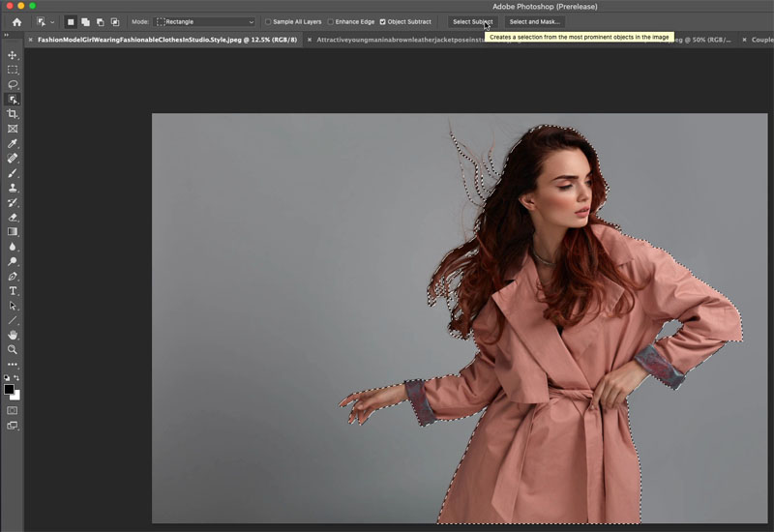Click the black foreground color swatch
This screenshot has height=532, width=774.
click(x=10, y=389)
